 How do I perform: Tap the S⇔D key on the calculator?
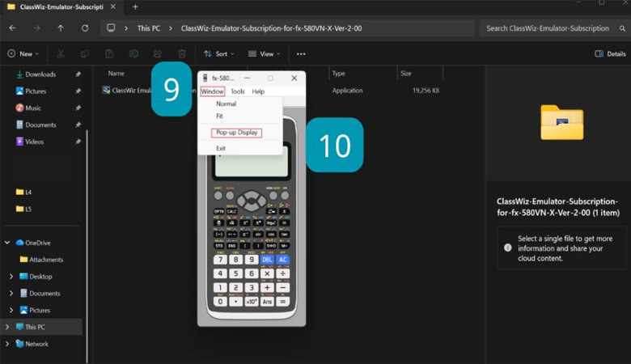271,245
